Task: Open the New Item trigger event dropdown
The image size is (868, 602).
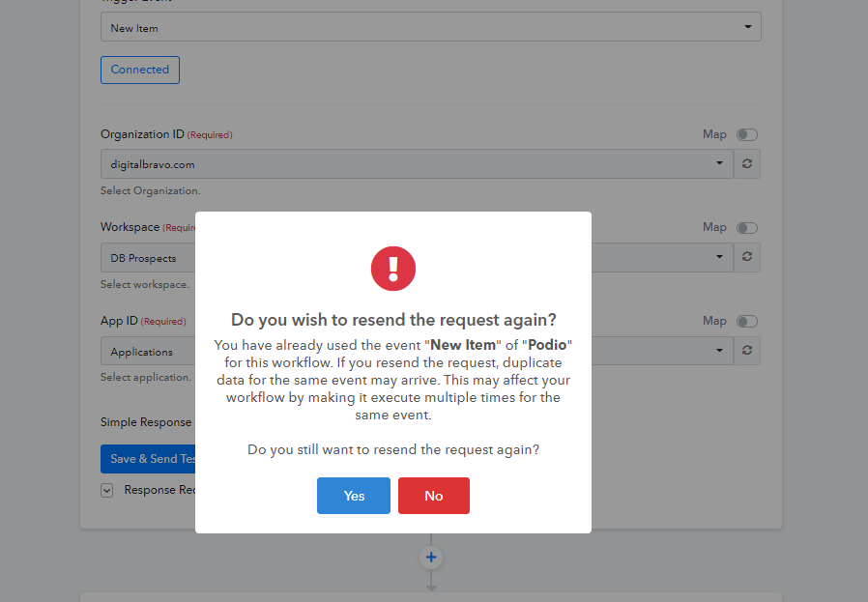Action: (x=431, y=27)
